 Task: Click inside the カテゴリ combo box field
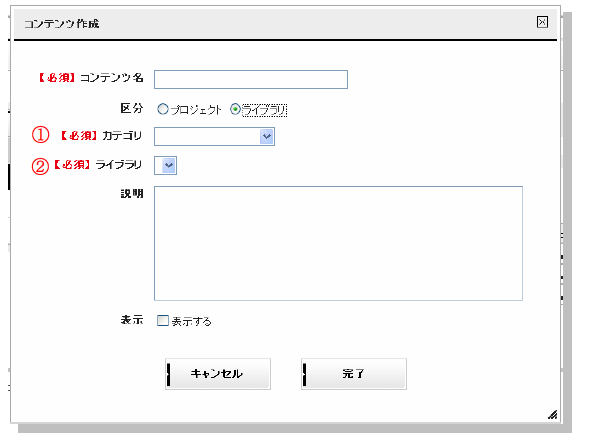207,136
